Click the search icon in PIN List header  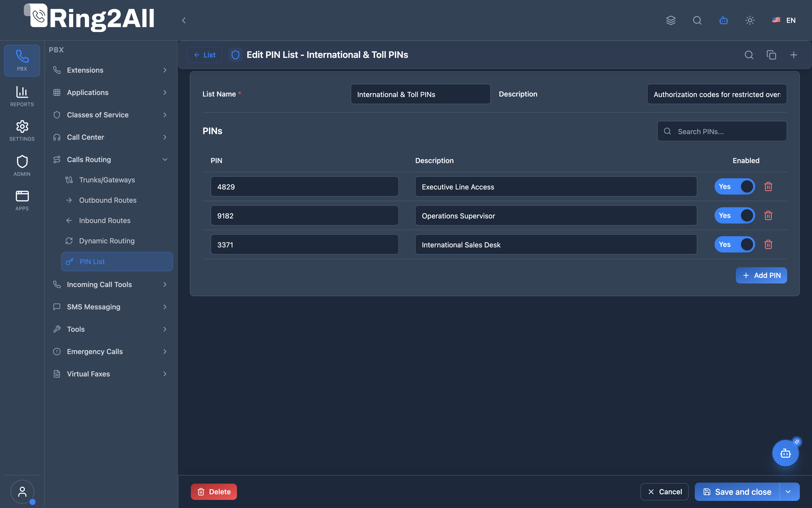(x=749, y=55)
